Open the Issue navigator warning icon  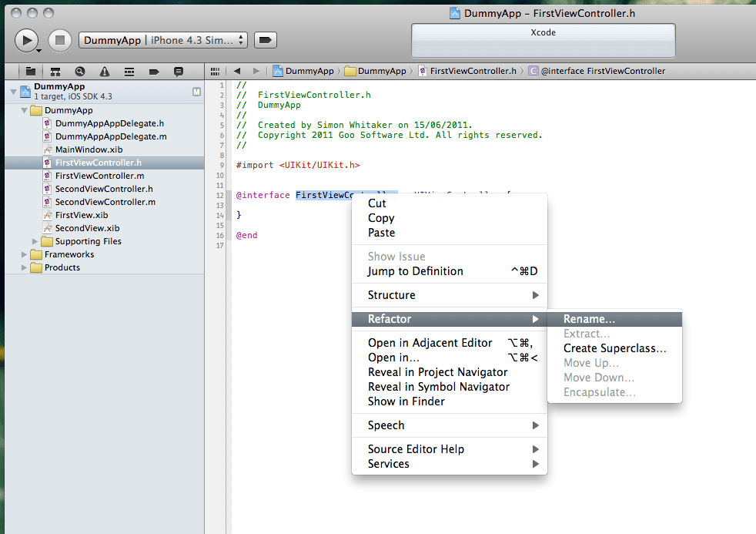click(105, 72)
